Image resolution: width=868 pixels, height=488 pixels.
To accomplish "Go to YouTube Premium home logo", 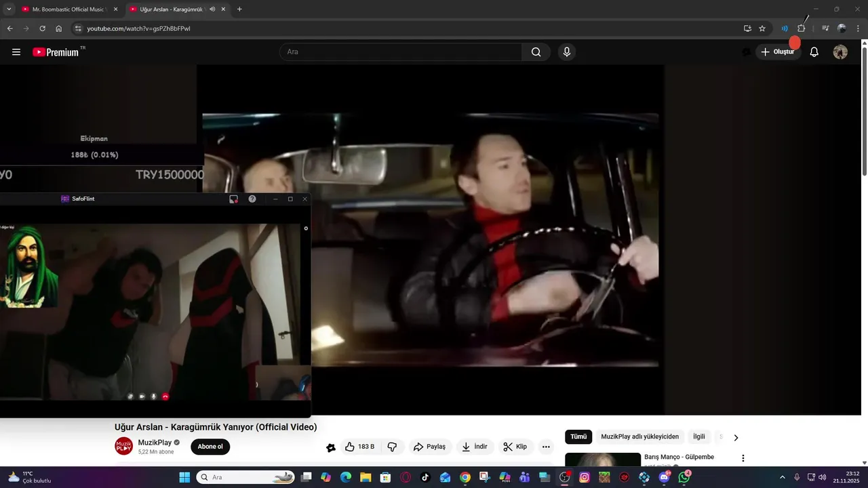I will click(x=56, y=52).
